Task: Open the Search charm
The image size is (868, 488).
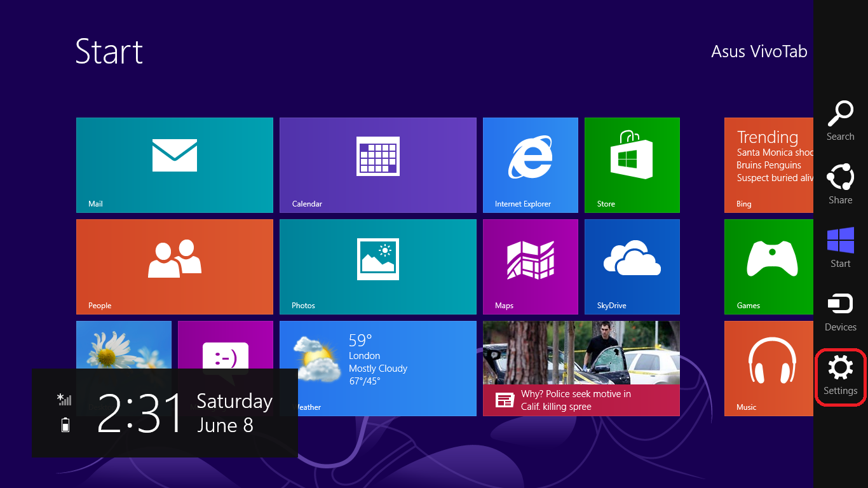Action: pos(840,121)
